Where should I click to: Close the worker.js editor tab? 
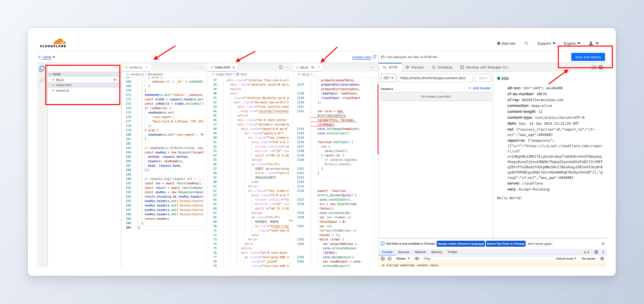147,67
